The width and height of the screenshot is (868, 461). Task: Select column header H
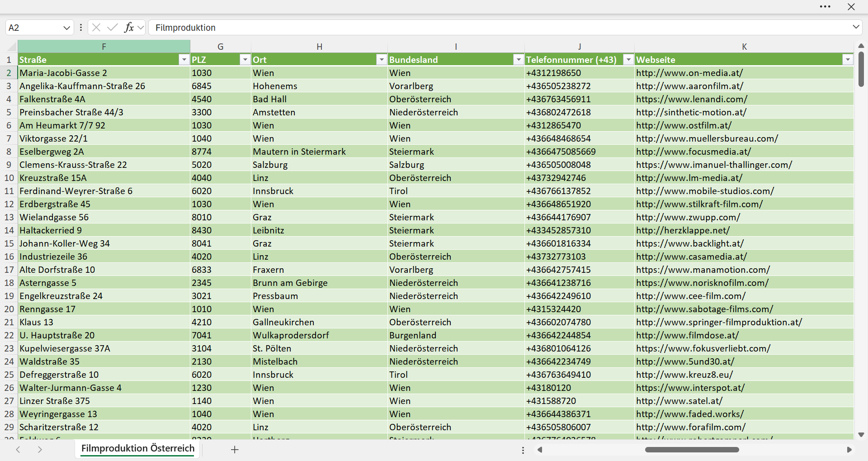pyautogui.click(x=319, y=47)
